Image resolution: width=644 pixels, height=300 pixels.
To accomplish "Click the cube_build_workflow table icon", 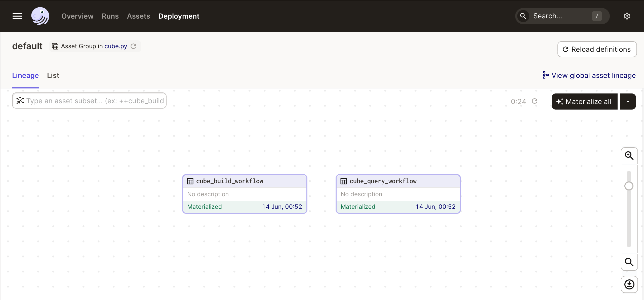I will [x=190, y=181].
